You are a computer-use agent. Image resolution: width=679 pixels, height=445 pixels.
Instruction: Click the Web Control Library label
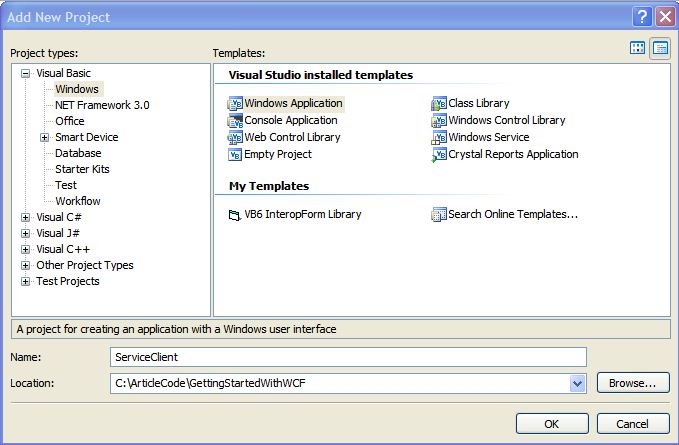coord(292,137)
